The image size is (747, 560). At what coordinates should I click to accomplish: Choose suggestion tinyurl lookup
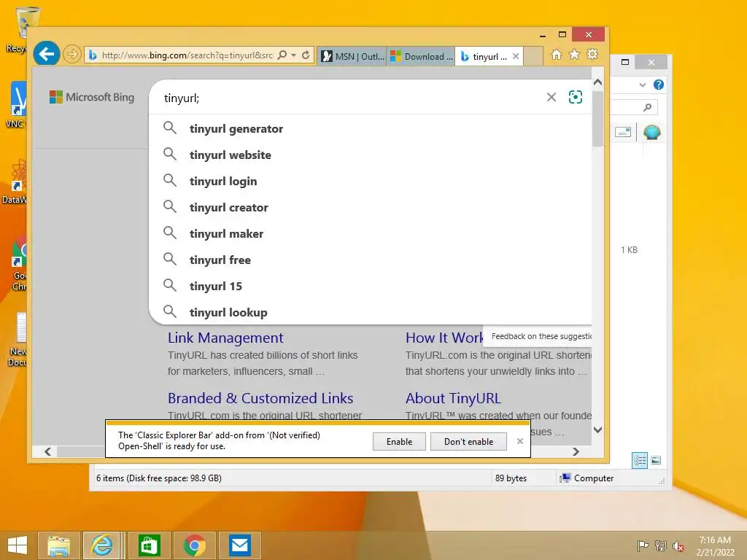pyautogui.click(x=370, y=312)
